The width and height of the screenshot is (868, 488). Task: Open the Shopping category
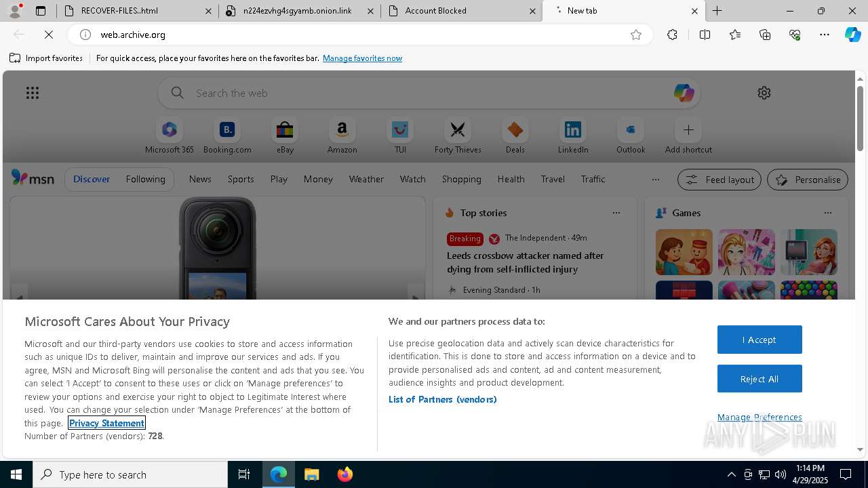point(461,179)
